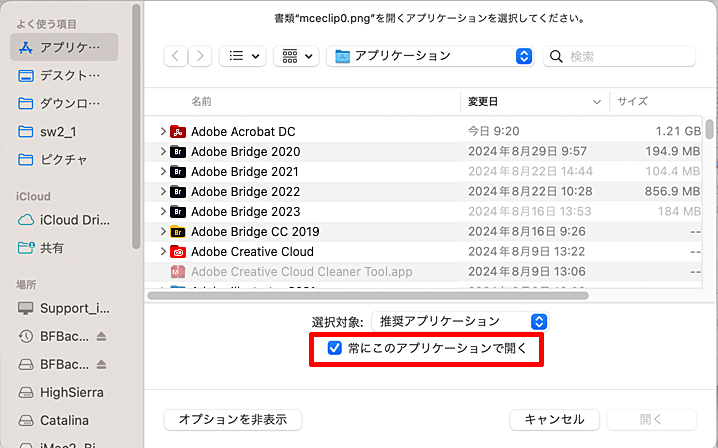The image size is (718, 448).
Task: Click the Adobe Bridge 2020 icon
Action: tap(178, 152)
